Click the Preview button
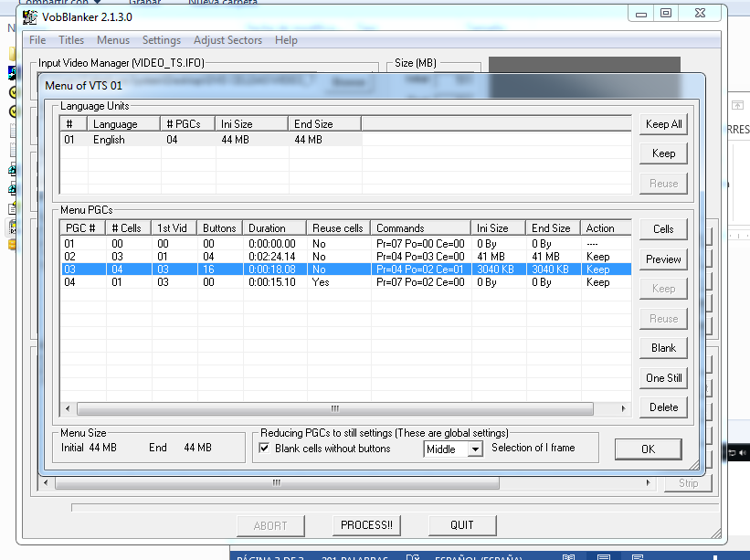This screenshot has height=560, width=750. tap(663, 259)
